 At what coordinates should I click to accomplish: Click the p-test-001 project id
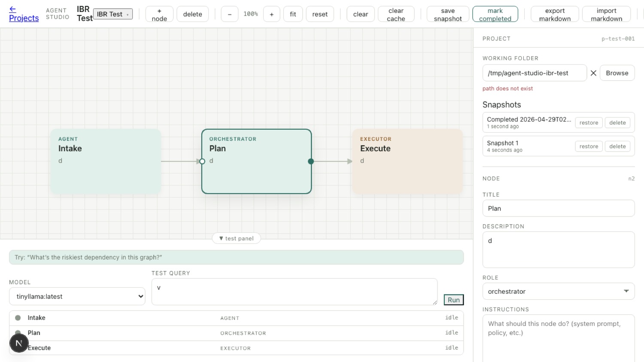click(x=618, y=39)
